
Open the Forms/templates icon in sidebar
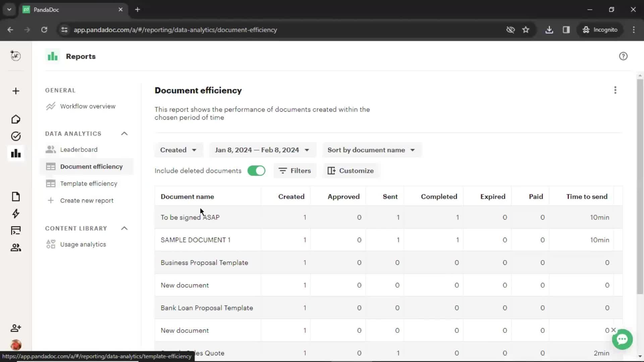point(16,231)
